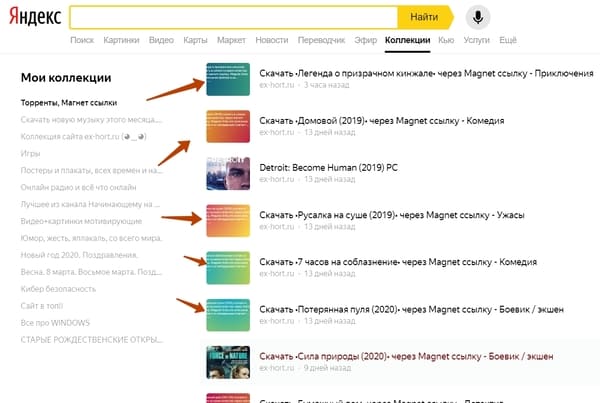Open Скачать Домовой (2019) title link
Screen dimensions: 600x403
(382, 121)
